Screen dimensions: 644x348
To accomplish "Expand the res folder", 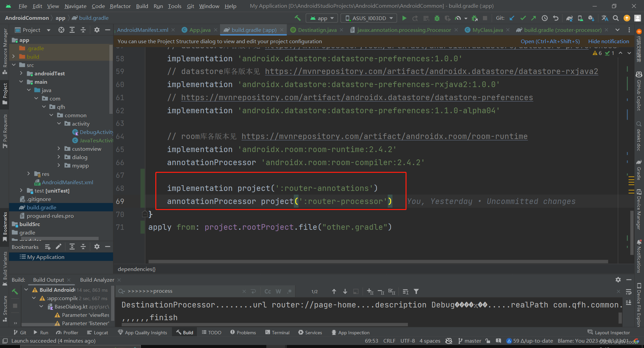I will pos(29,174).
